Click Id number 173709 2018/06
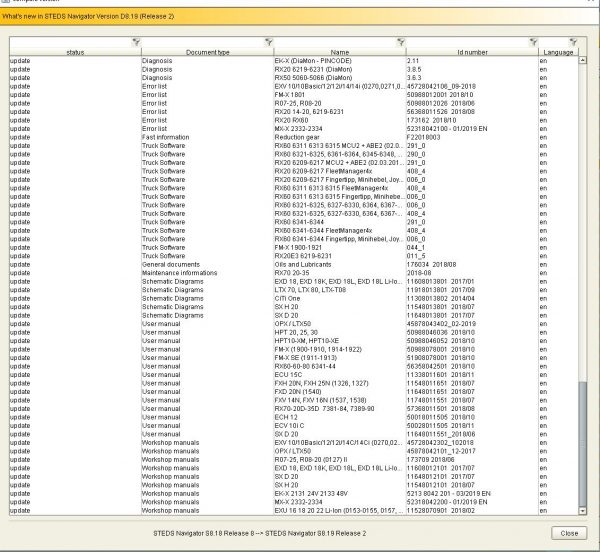Viewport: 600px width, 552px height. pyautogui.click(x=430, y=459)
